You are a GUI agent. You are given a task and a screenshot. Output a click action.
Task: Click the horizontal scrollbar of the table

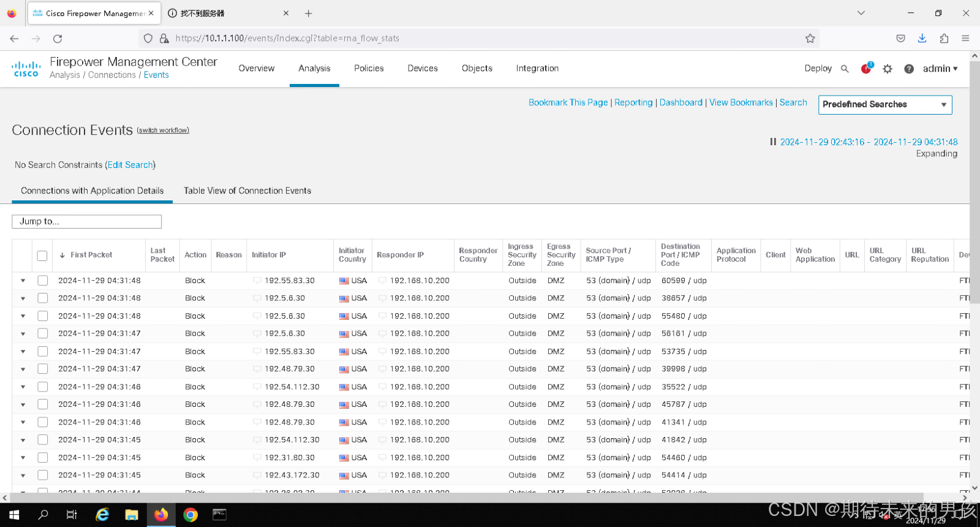[466, 498]
